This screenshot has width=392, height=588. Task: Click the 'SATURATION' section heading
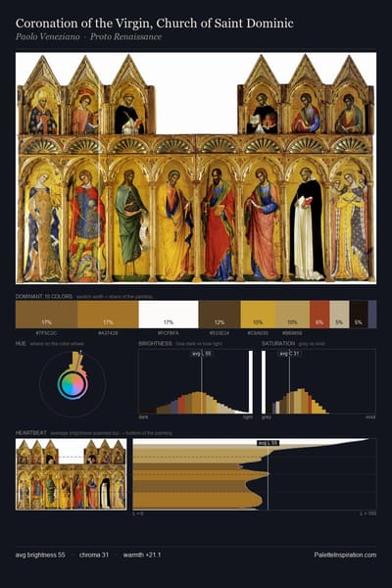click(278, 344)
